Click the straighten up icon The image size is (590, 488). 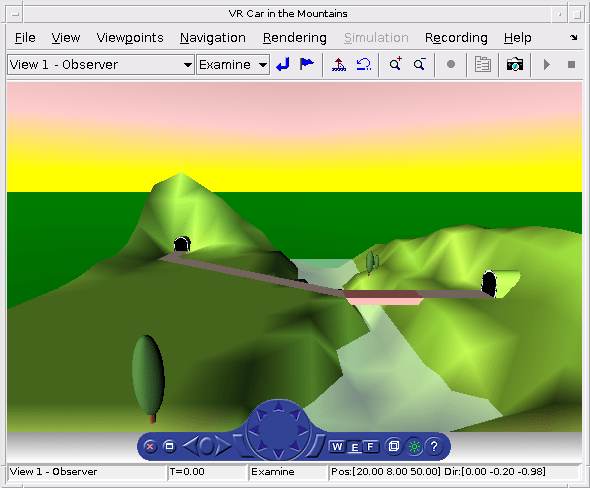coord(339,65)
